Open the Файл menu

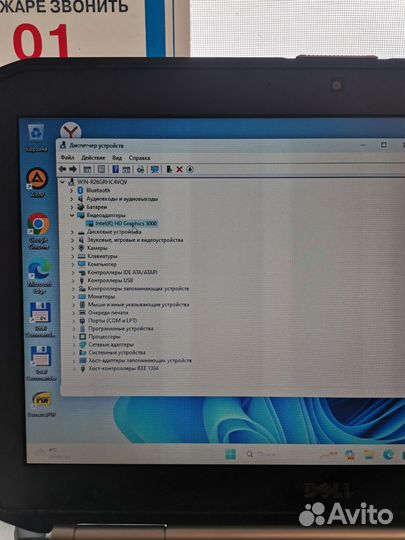pyautogui.click(x=67, y=157)
